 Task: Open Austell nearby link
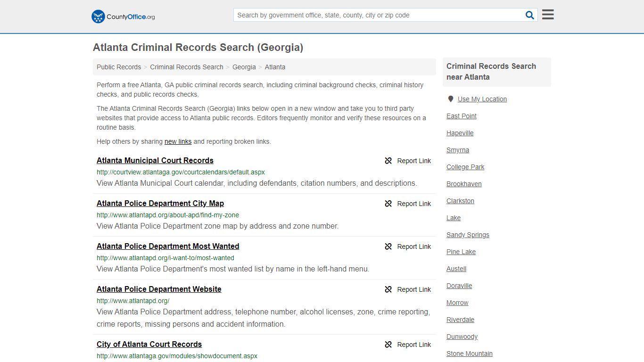[x=456, y=269]
